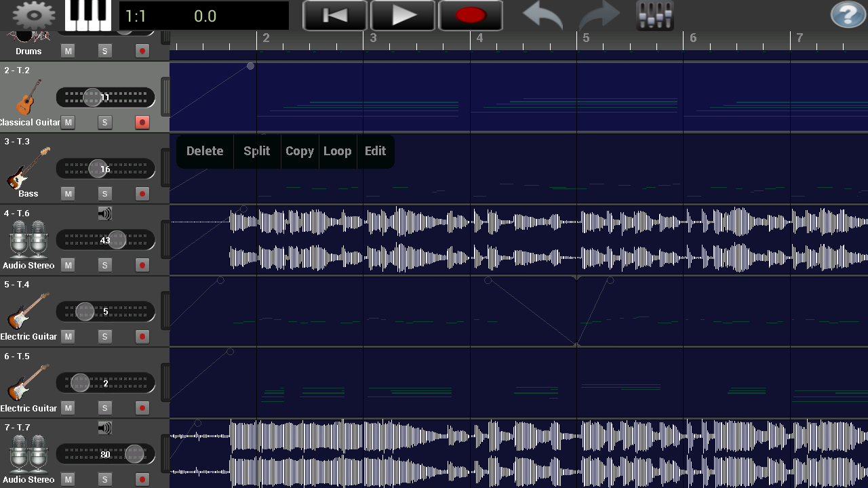Mute the Bass track
868x488 pixels.
pos(68,193)
